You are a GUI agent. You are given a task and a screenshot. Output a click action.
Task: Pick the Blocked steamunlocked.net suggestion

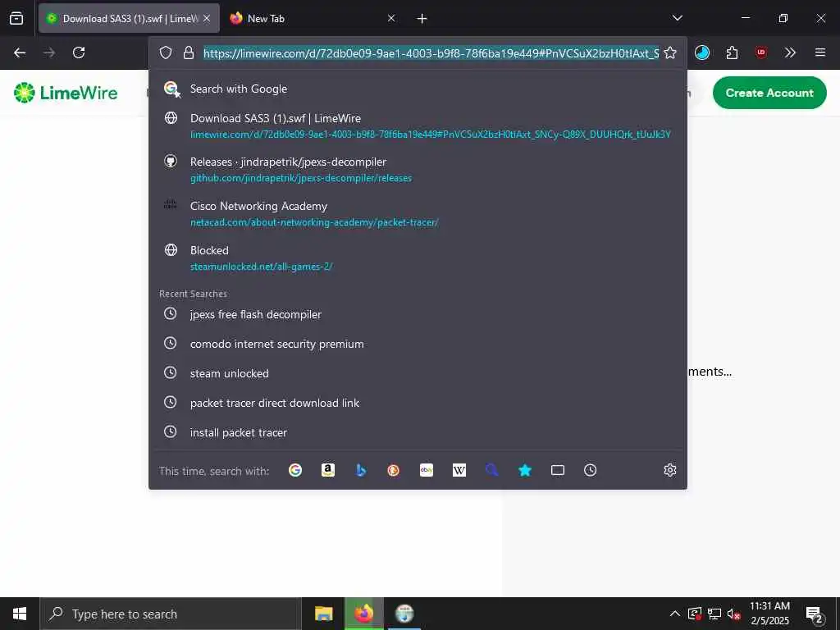click(418, 258)
